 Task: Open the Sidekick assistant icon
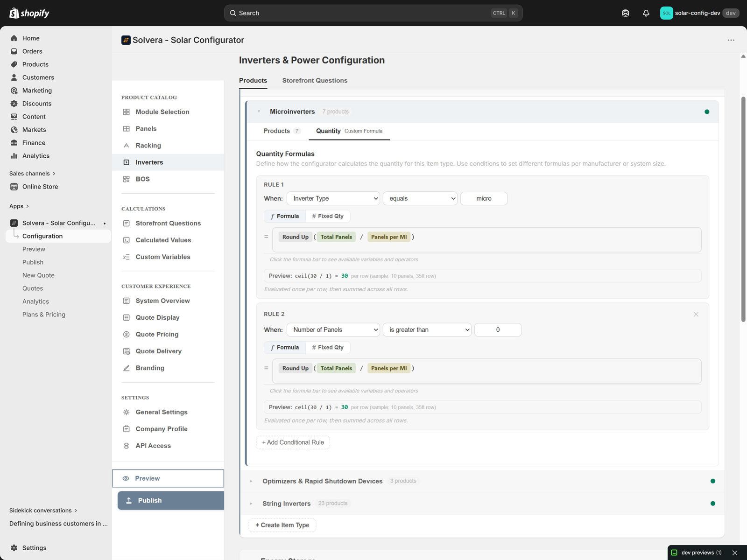(626, 13)
